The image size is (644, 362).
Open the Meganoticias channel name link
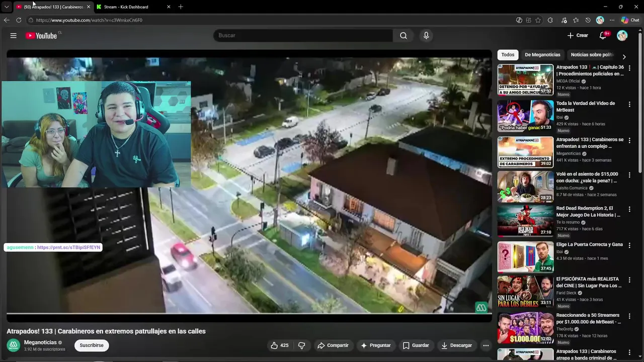pos(40,342)
